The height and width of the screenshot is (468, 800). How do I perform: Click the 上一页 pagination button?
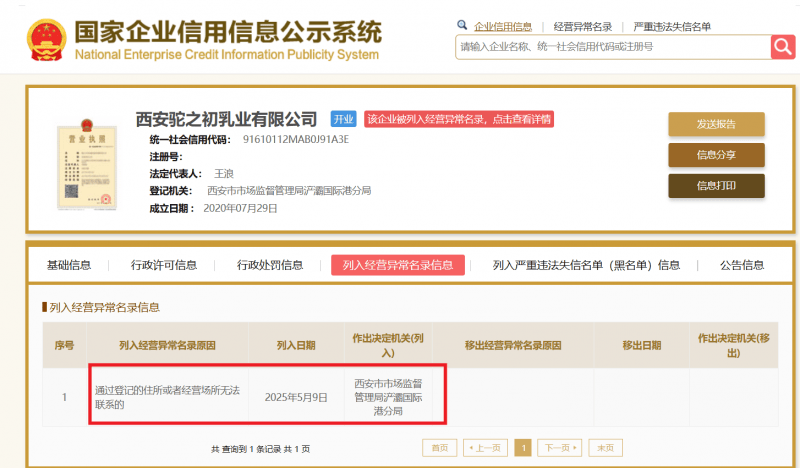[485, 448]
